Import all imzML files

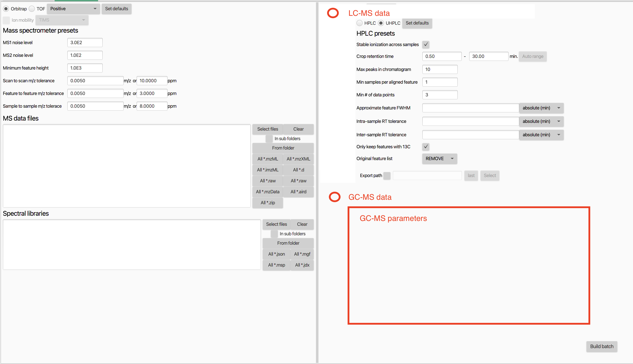[x=268, y=170]
